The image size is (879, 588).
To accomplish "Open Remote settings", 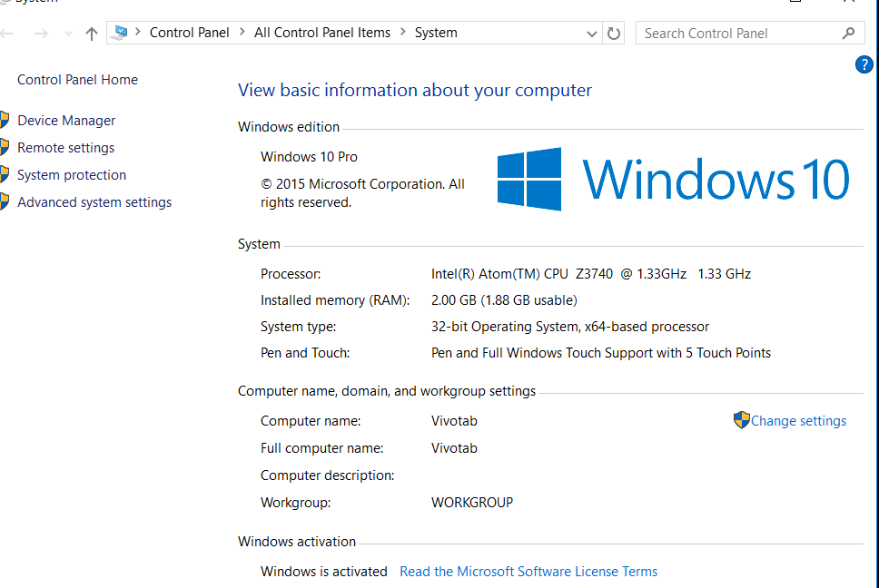I will tap(65, 148).
